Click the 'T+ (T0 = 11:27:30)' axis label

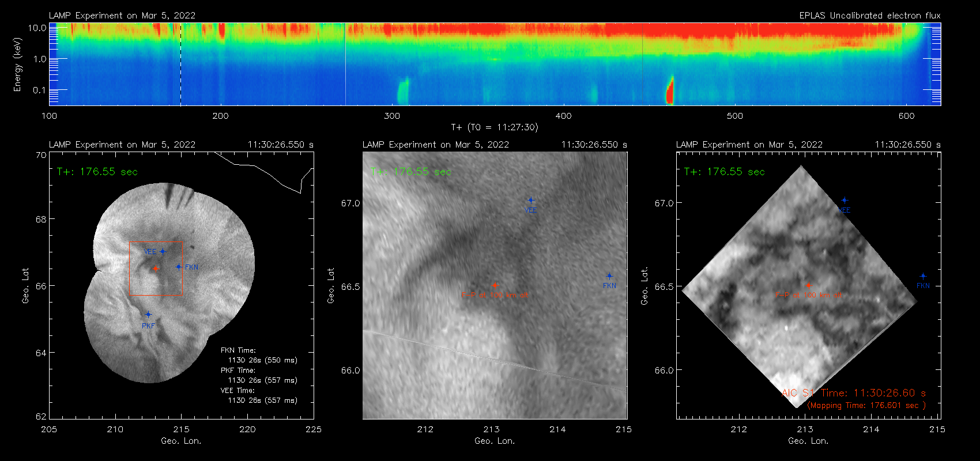pyautogui.click(x=494, y=127)
